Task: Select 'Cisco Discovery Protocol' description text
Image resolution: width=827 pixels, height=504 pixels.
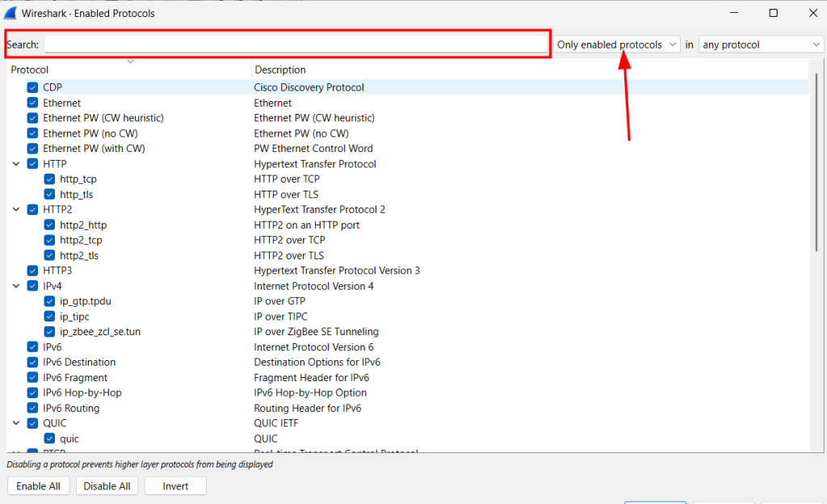Action: pyautogui.click(x=309, y=87)
